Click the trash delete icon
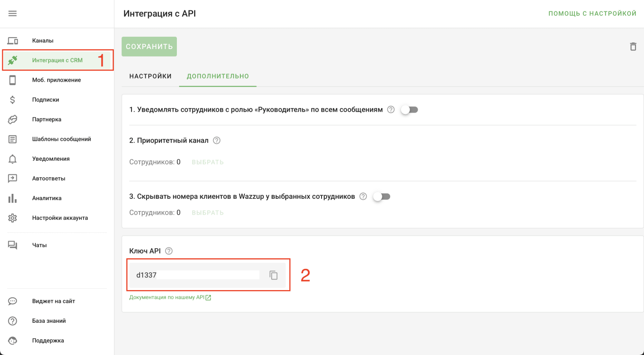This screenshot has width=644, height=355. [x=633, y=47]
